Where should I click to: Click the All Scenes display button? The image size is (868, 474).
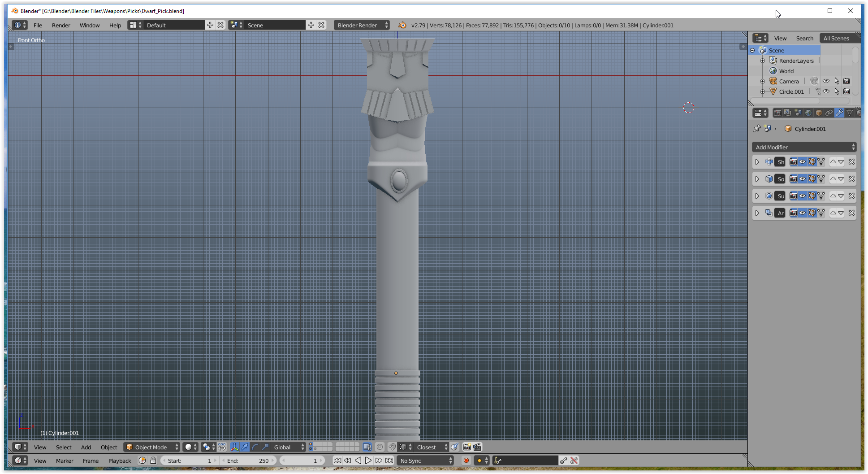(836, 39)
